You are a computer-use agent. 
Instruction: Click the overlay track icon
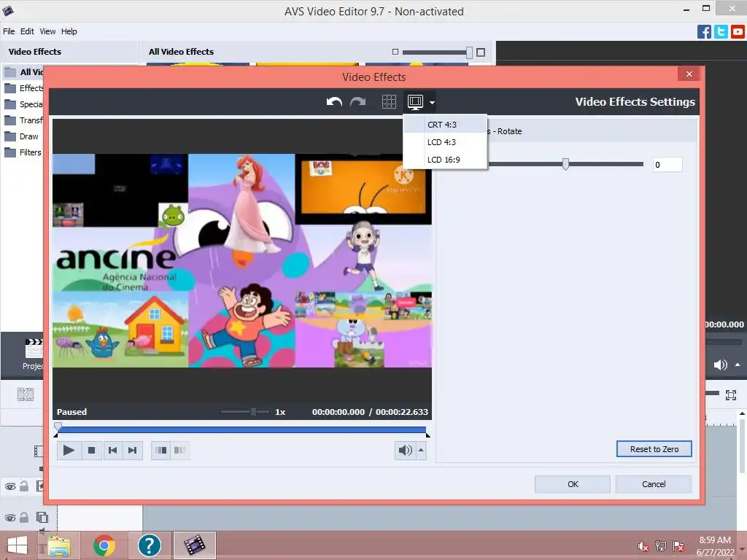[x=42, y=518]
